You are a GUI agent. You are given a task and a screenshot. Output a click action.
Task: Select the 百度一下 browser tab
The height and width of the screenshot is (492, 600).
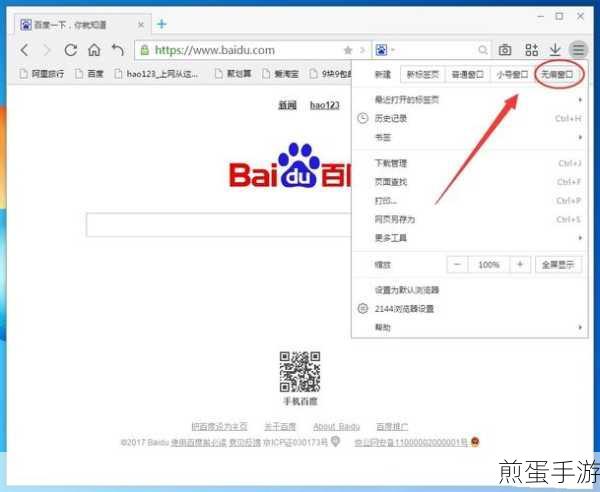[x=82, y=24]
